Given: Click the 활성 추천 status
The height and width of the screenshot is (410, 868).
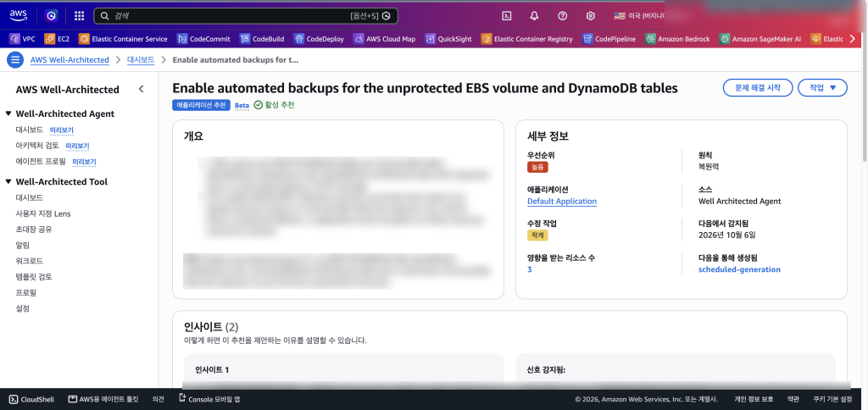Looking at the screenshot, I should (x=275, y=105).
